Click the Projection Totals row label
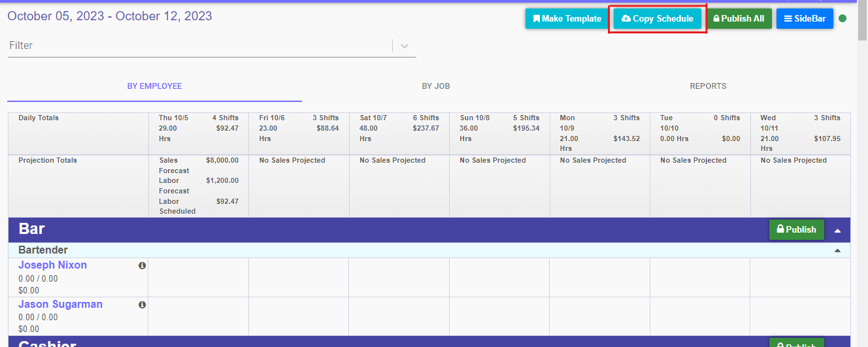 [x=48, y=160]
